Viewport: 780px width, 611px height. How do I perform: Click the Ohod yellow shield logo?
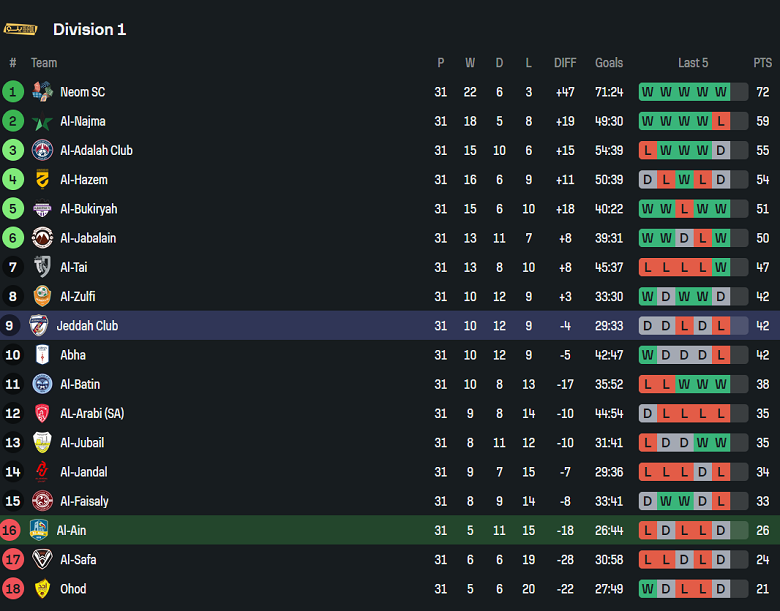click(x=42, y=589)
